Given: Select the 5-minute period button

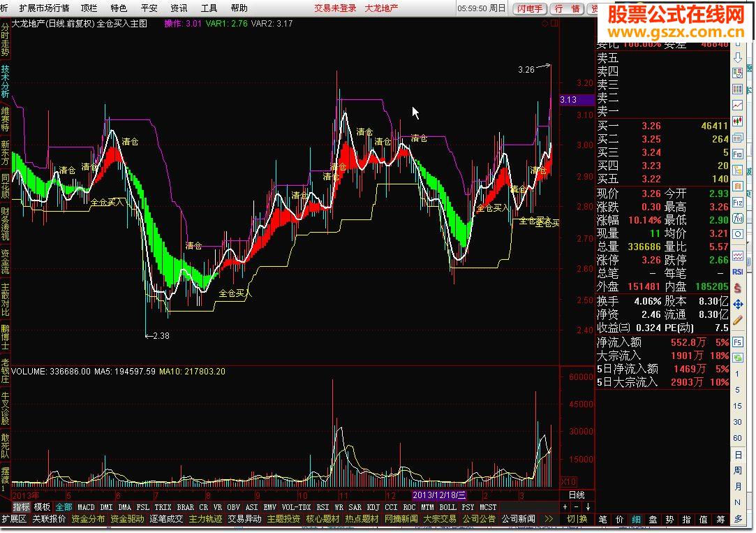Looking at the screenshot, I should pos(737,390).
